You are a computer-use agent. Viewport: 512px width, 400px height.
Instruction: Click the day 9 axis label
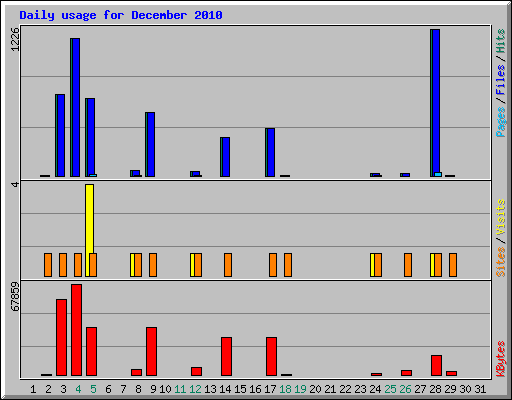[x=153, y=389]
